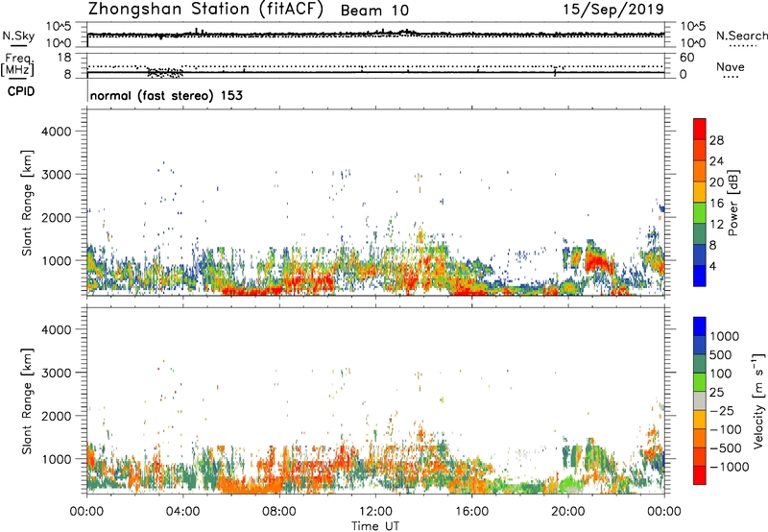
Task: Click the 500 label on velocity colorbar
Action: pyautogui.click(x=720, y=355)
